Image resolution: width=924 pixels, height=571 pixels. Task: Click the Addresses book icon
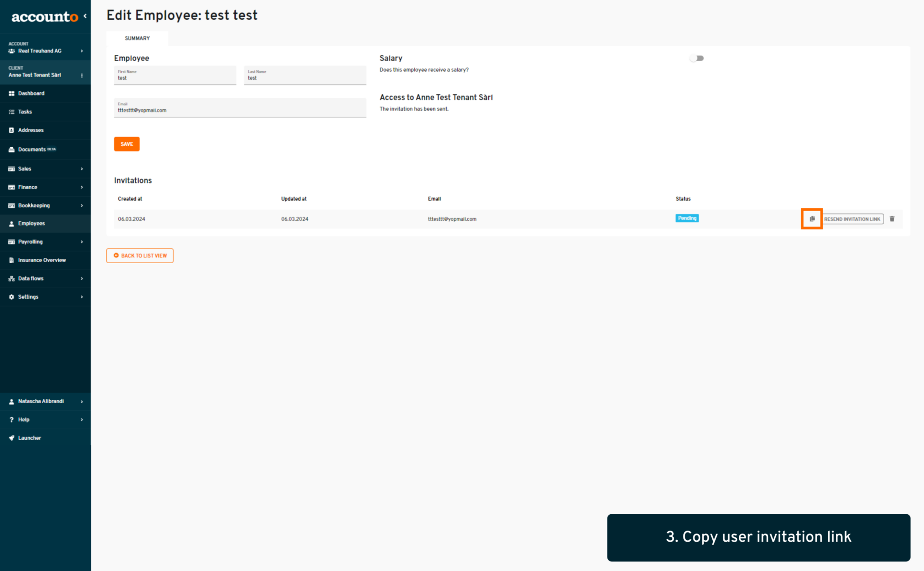[12, 130]
